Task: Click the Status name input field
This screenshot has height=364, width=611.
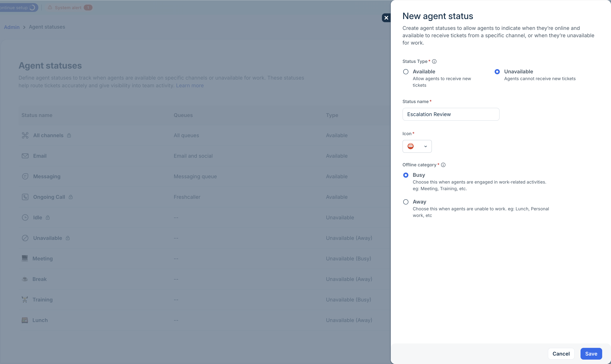Action: point(451,114)
